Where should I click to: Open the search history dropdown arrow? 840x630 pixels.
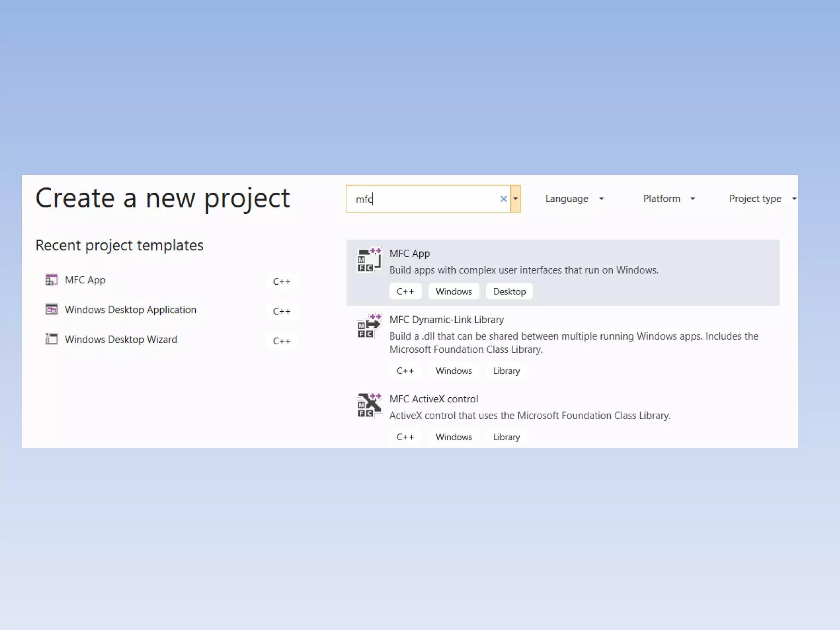(x=516, y=199)
